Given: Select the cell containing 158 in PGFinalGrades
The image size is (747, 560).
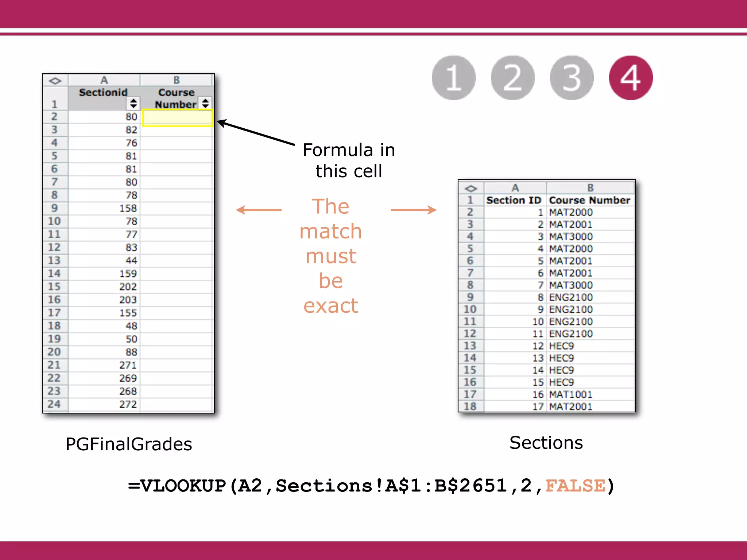Looking at the screenshot, I should coord(104,208).
